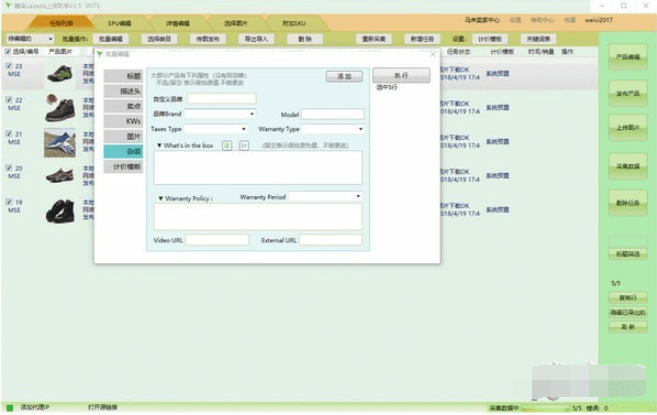657x415 pixels.
Task: Collapse the Warranty Policy section
Action: (x=160, y=198)
